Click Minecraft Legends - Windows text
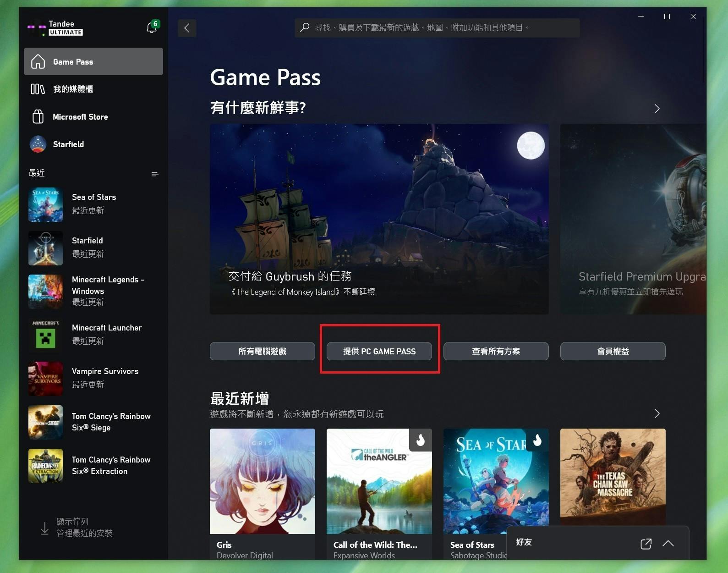The image size is (728, 573). (108, 285)
